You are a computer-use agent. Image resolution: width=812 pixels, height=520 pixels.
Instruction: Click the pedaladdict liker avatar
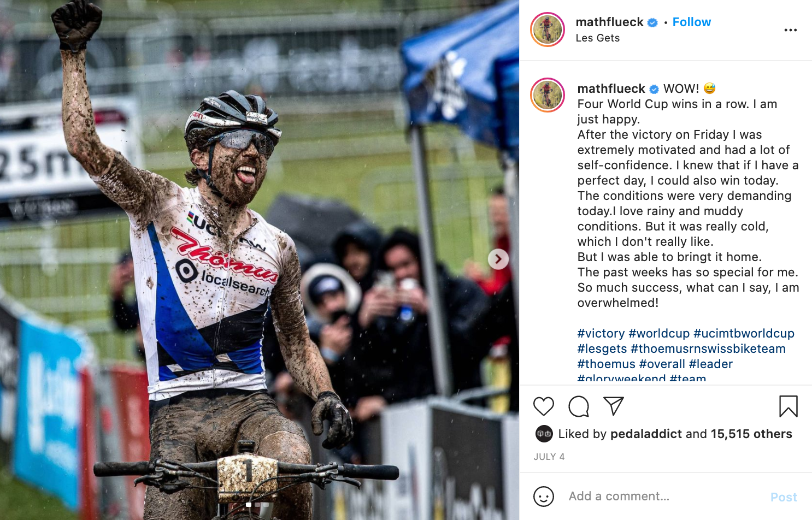point(544,434)
